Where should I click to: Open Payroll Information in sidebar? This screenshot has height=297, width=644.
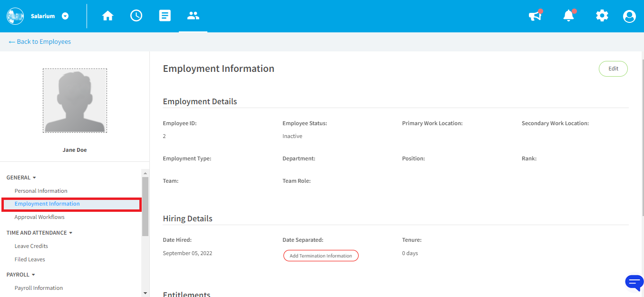coord(39,288)
